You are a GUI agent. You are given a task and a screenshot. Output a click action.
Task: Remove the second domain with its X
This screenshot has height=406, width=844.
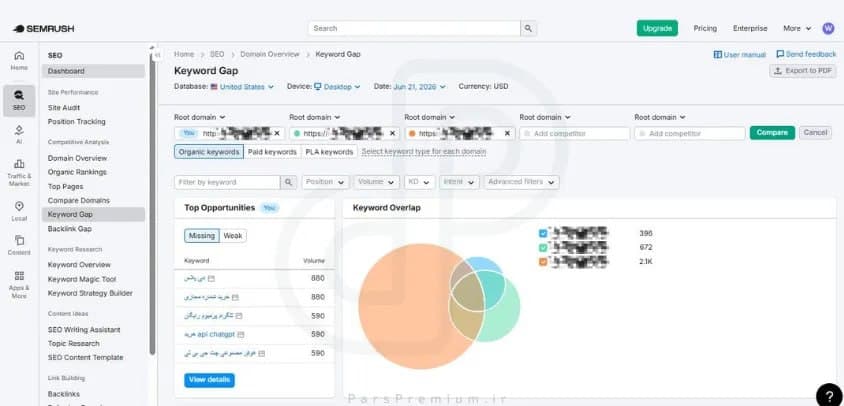point(392,133)
